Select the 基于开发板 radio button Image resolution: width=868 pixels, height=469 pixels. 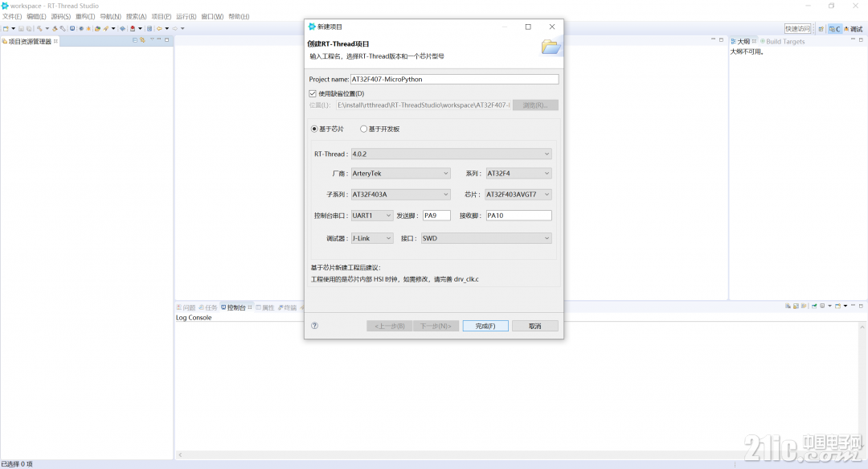(x=364, y=130)
